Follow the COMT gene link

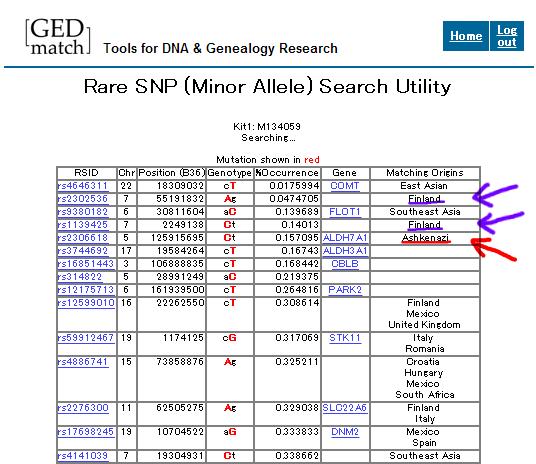tap(345, 186)
